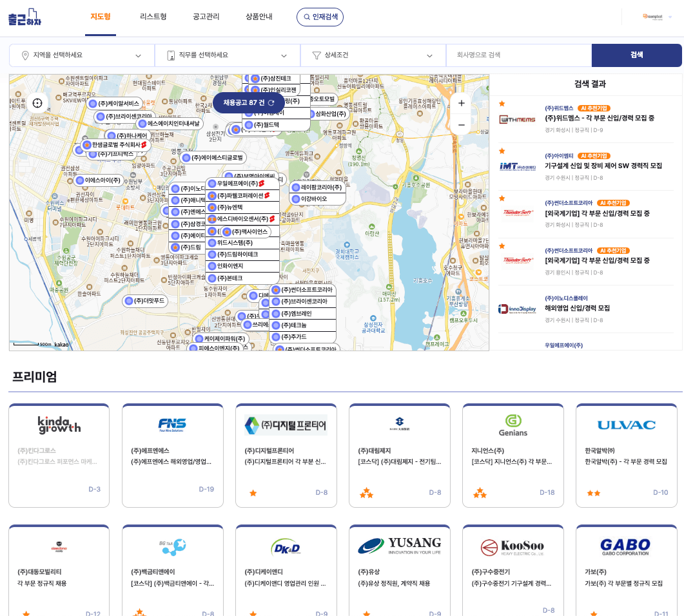684x616 pixels.
Task: Open the (주)유상 premium card
Action: point(399,571)
